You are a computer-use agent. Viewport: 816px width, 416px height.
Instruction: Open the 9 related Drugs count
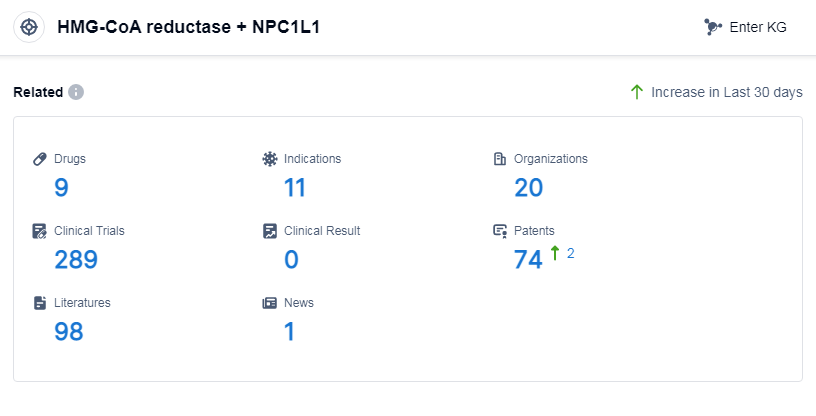61,188
